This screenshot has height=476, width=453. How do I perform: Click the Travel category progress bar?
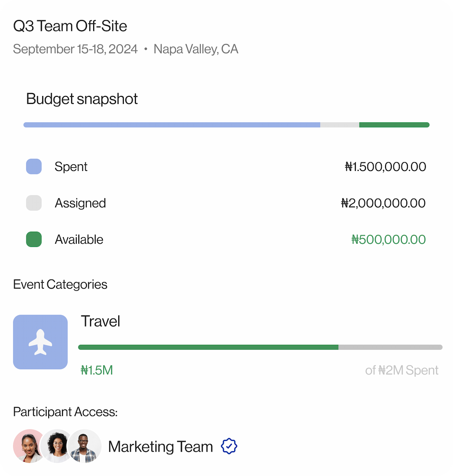pyautogui.click(x=260, y=347)
